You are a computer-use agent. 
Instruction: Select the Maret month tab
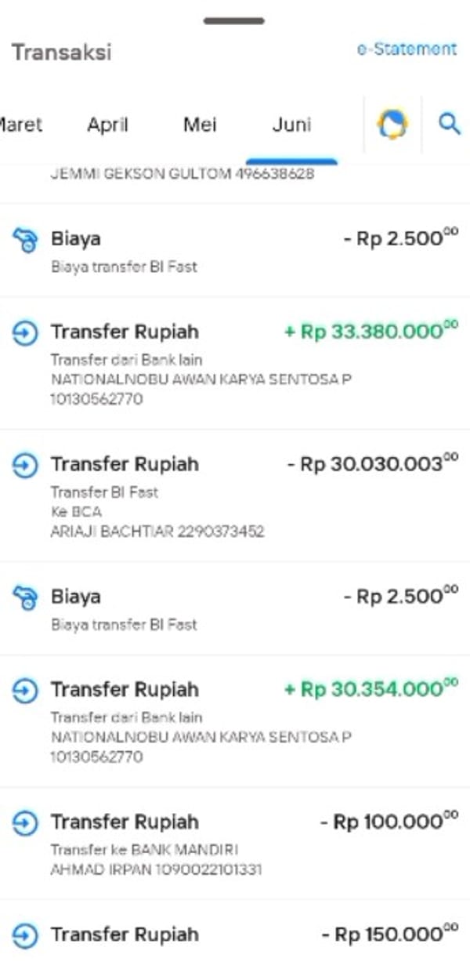click(x=20, y=125)
